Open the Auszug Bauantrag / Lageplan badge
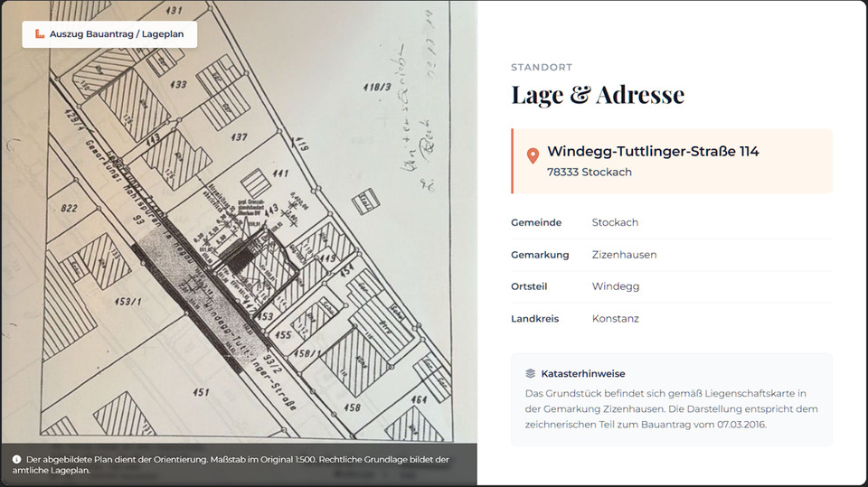The image size is (868, 487). pyautogui.click(x=109, y=34)
